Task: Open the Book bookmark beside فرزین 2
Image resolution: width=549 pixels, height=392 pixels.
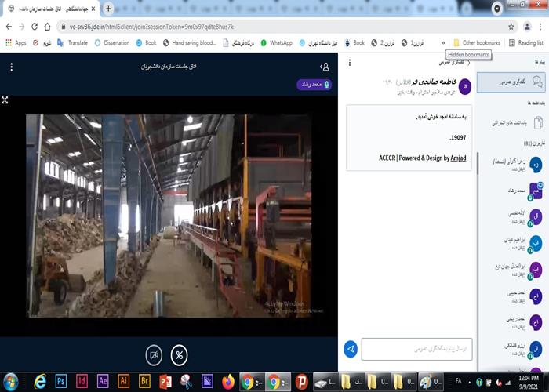Action: pyautogui.click(x=354, y=42)
